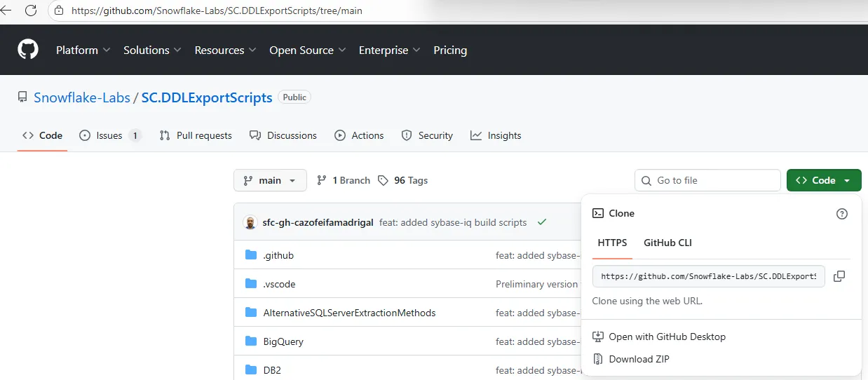Click the Open with GitHub Desktop icon

click(x=598, y=337)
